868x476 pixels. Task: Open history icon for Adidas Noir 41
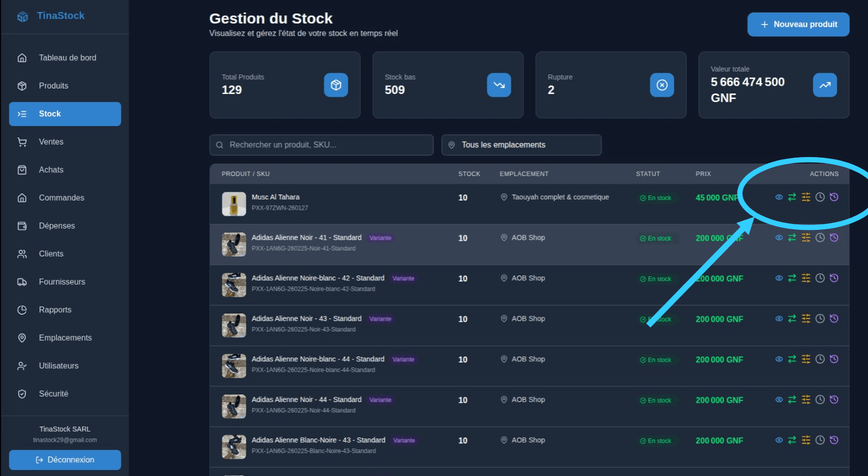pos(834,237)
